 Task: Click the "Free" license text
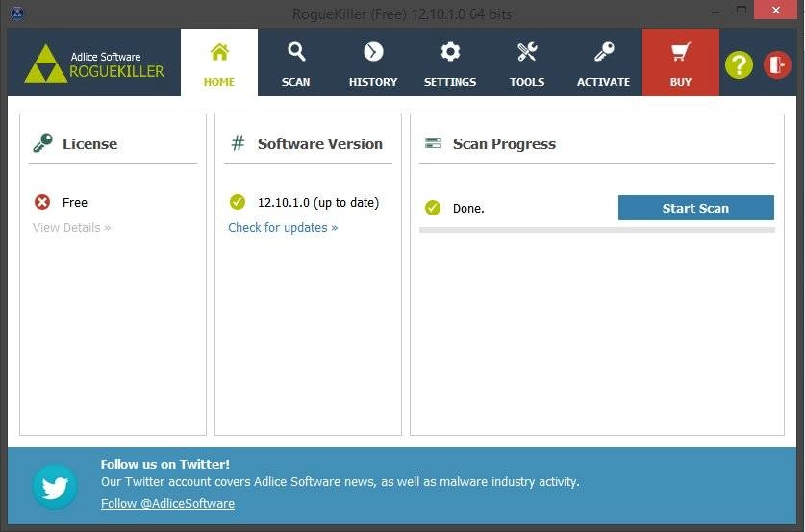(75, 203)
